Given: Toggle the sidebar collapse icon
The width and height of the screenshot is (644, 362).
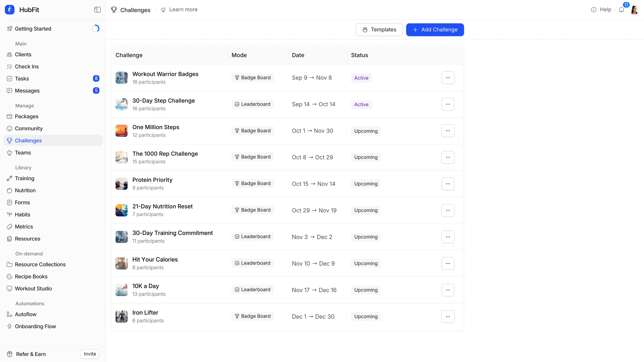Looking at the screenshot, I should (x=97, y=10).
